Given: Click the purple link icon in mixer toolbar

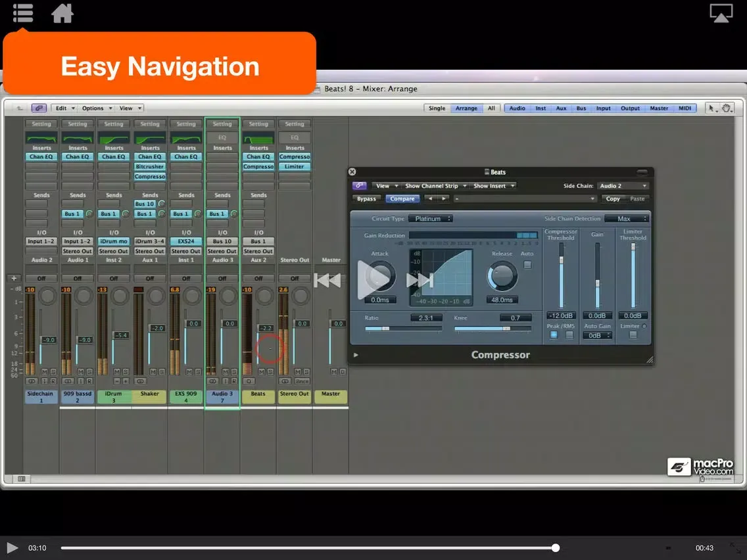Looking at the screenshot, I should (x=39, y=108).
